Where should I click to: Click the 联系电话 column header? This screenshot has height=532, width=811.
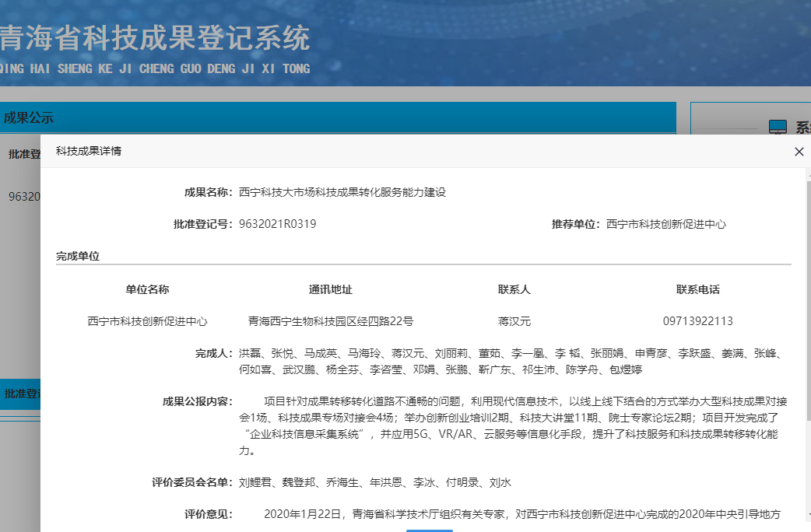697,289
